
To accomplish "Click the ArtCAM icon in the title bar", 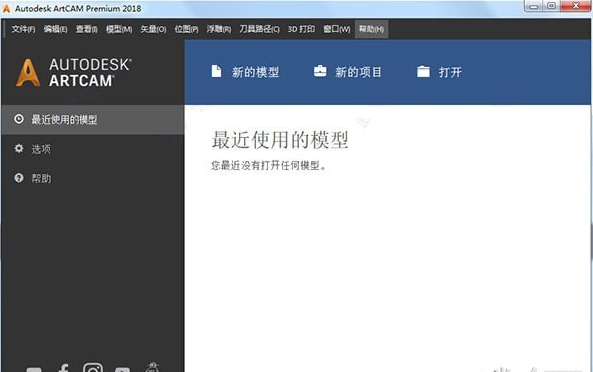I will click(x=6, y=8).
